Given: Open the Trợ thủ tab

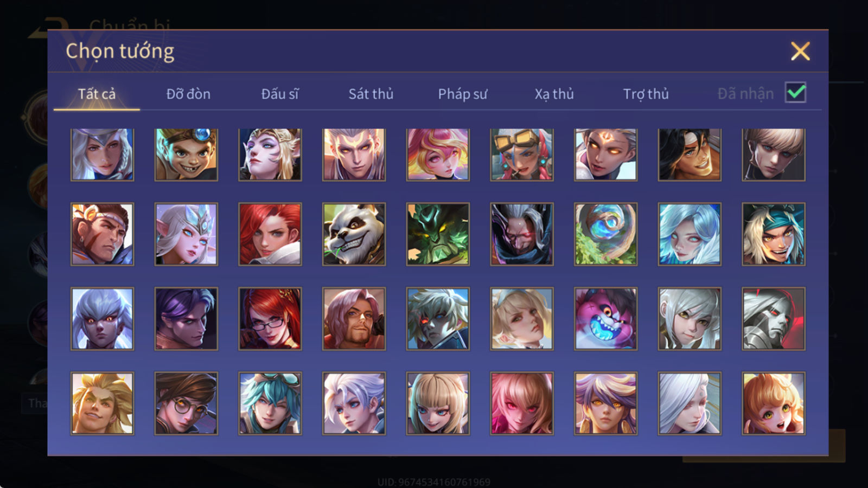Looking at the screenshot, I should click(x=646, y=94).
